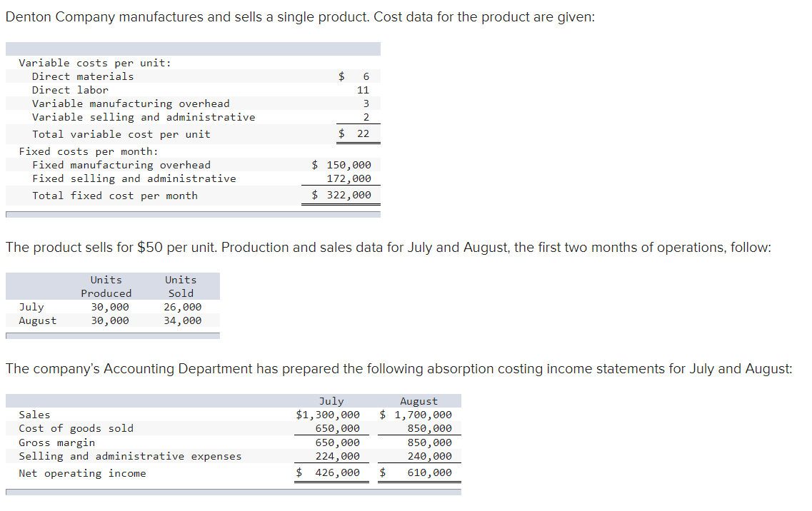
Task: Click Total fixed cost per month value
Action: pyautogui.click(x=342, y=195)
